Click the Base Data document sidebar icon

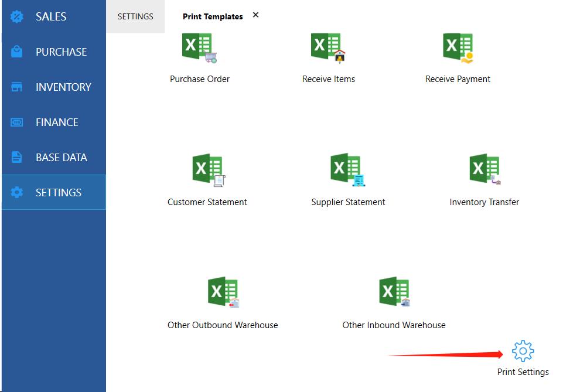16,157
